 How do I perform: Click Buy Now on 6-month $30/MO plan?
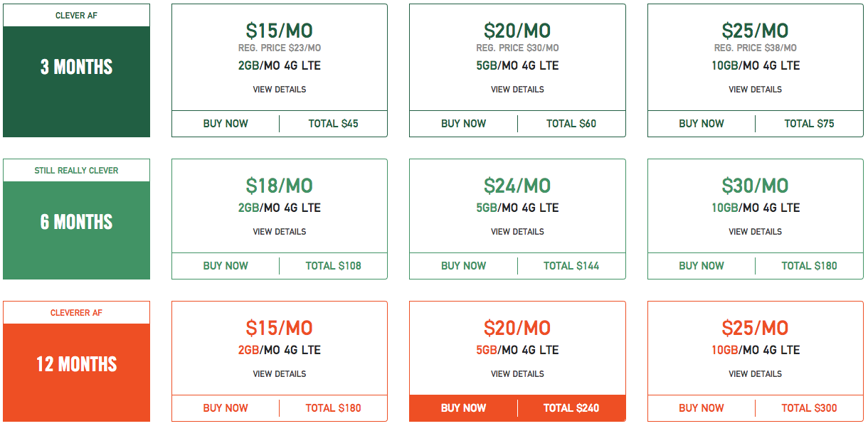pyautogui.click(x=702, y=266)
